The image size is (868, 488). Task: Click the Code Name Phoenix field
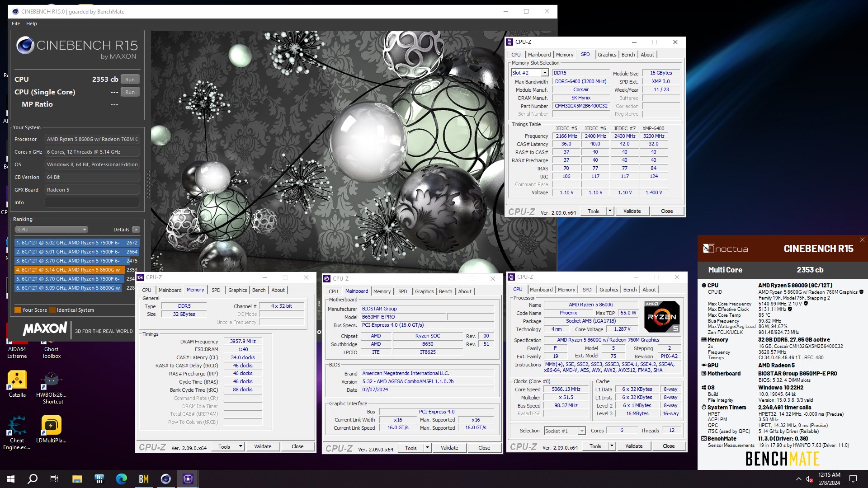click(568, 313)
